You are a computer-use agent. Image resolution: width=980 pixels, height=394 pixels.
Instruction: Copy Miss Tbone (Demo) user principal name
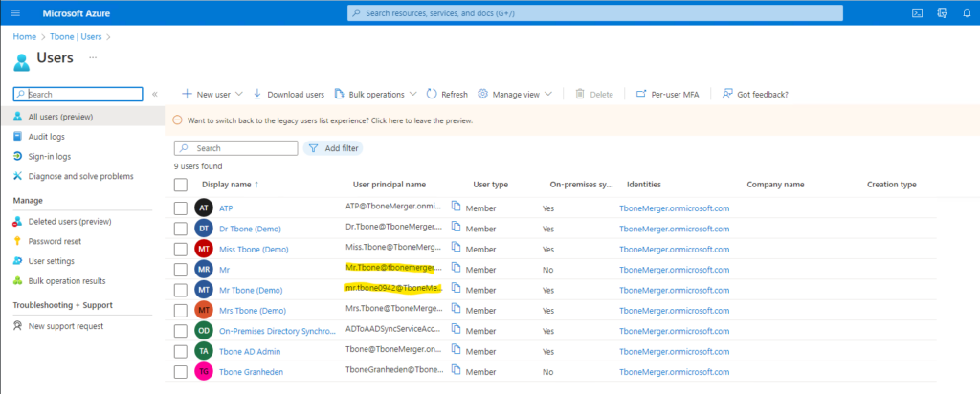click(x=457, y=249)
